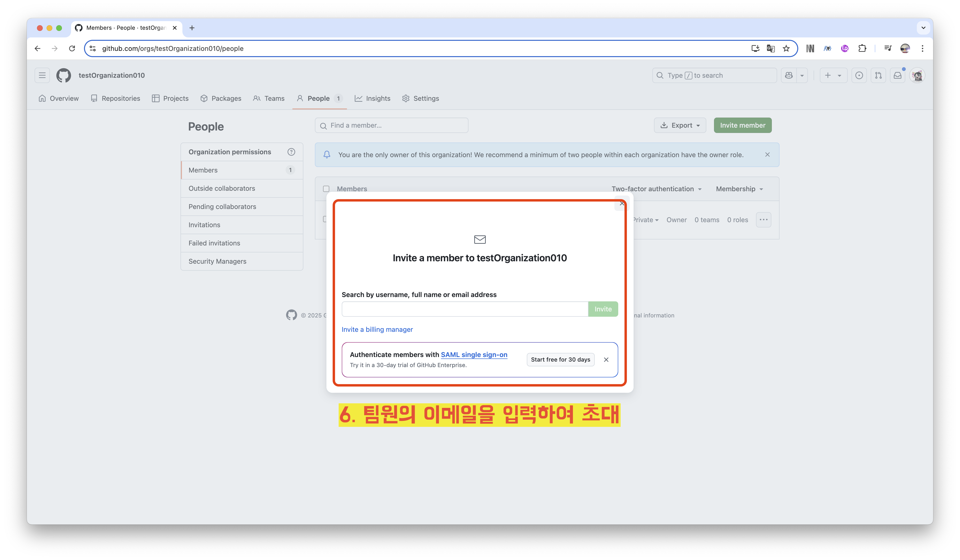Open the hamburger navigation menu icon
The width and height of the screenshot is (960, 560).
click(42, 75)
